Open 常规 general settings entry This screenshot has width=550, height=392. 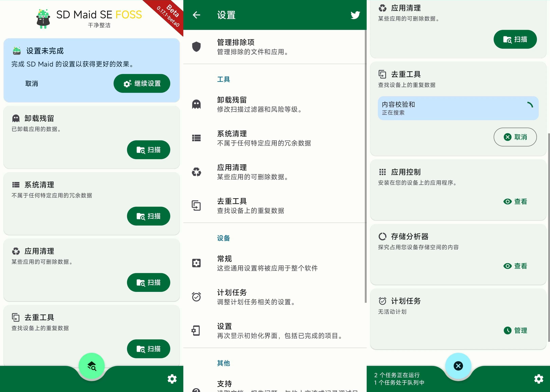274,263
